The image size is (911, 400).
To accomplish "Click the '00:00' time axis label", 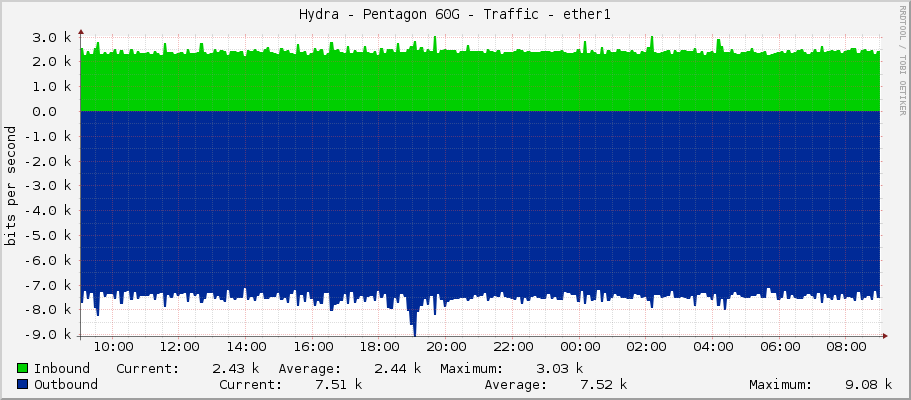I will pyautogui.click(x=580, y=347).
